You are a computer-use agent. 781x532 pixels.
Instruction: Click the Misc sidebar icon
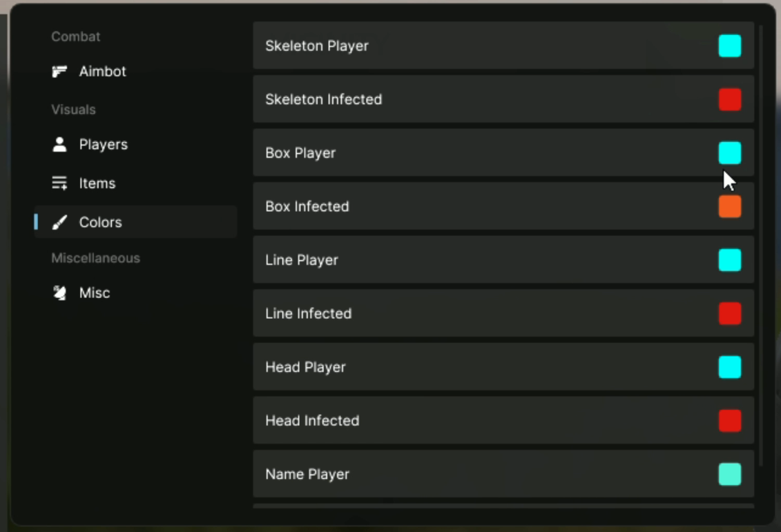(x=59, y=293)
